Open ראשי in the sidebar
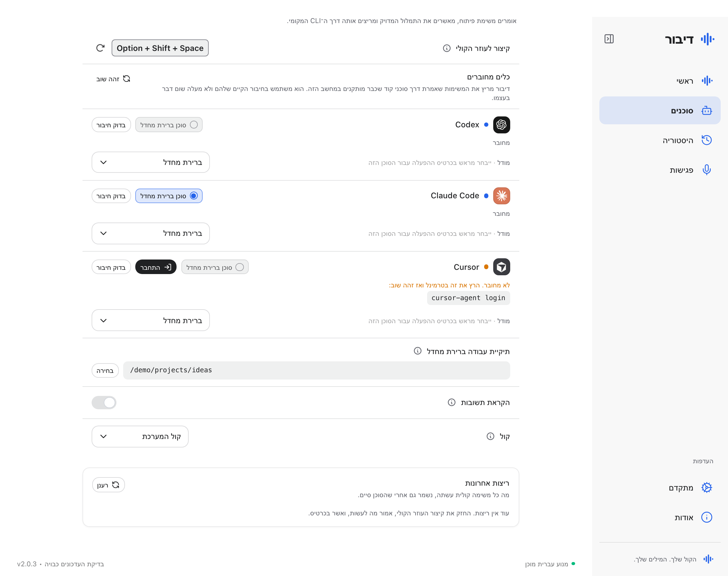728x576 pixels. [x=659, y=81]
